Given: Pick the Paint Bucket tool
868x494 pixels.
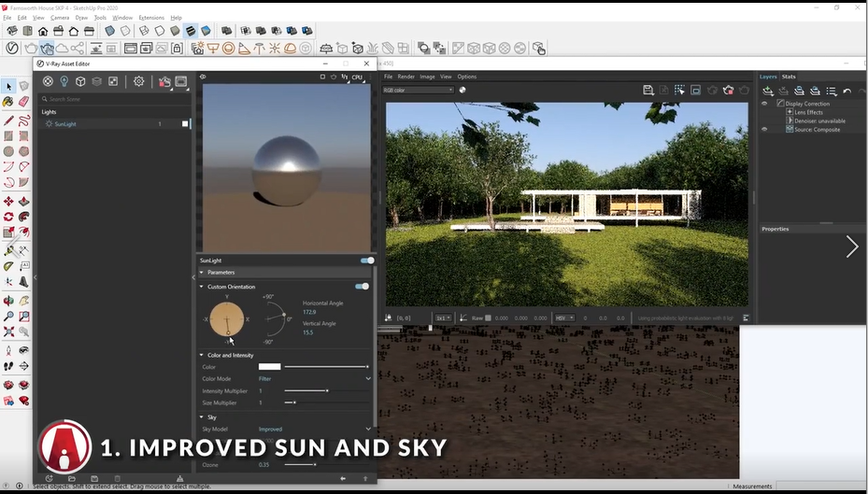Looking at the screenshot, I should click(8, 102).
